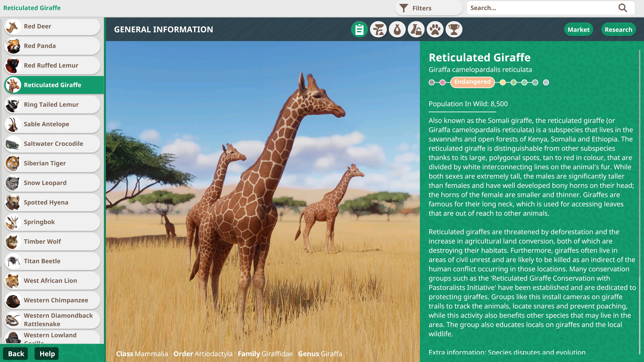Open the research unlocks flask icon

416,29
